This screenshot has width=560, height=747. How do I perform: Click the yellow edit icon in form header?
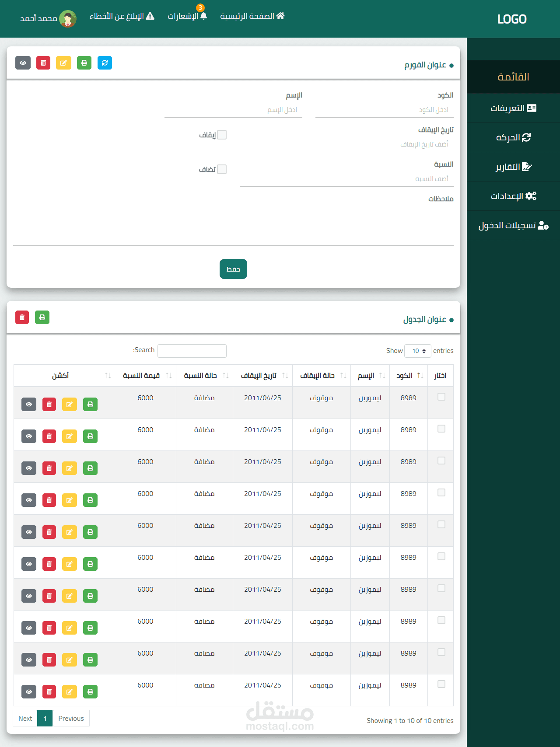(x=63, y=63)
